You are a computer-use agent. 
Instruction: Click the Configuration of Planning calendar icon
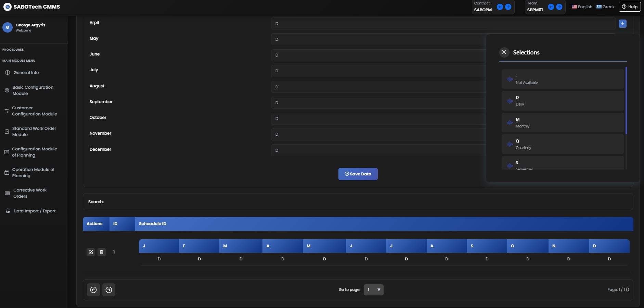7,152
